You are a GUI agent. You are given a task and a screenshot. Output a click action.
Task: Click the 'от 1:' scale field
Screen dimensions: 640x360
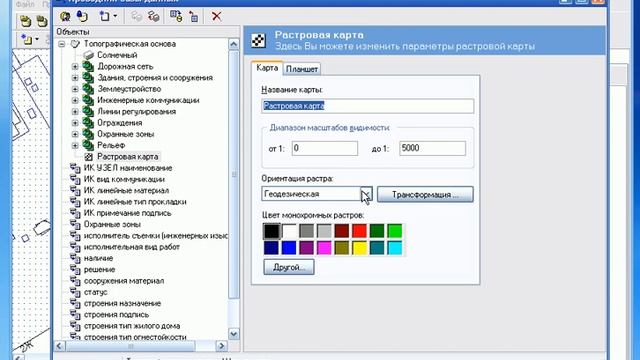tap(325, 148)
